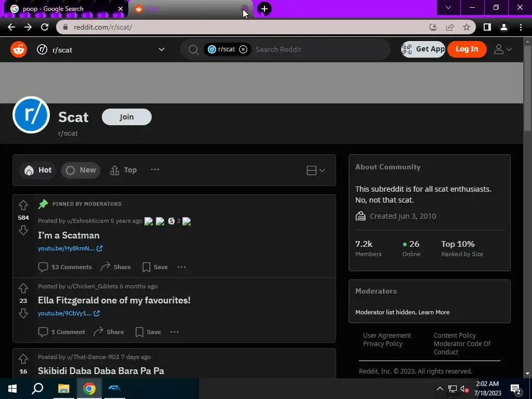This screenshot has width=532, height=399.
Task: Open the Windows Start menu
Action: (x=12, y=389)
